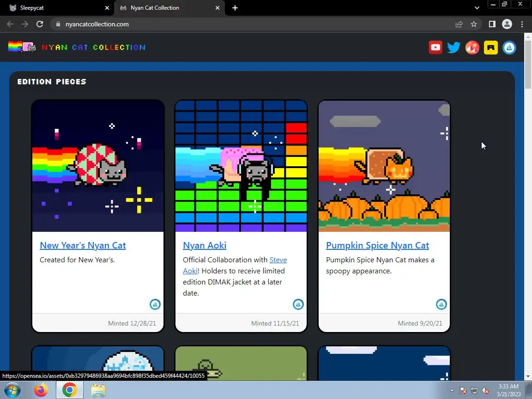Open File Explorer from taskbar
This screenshot has height=399, width=532.
pos(98,390)
